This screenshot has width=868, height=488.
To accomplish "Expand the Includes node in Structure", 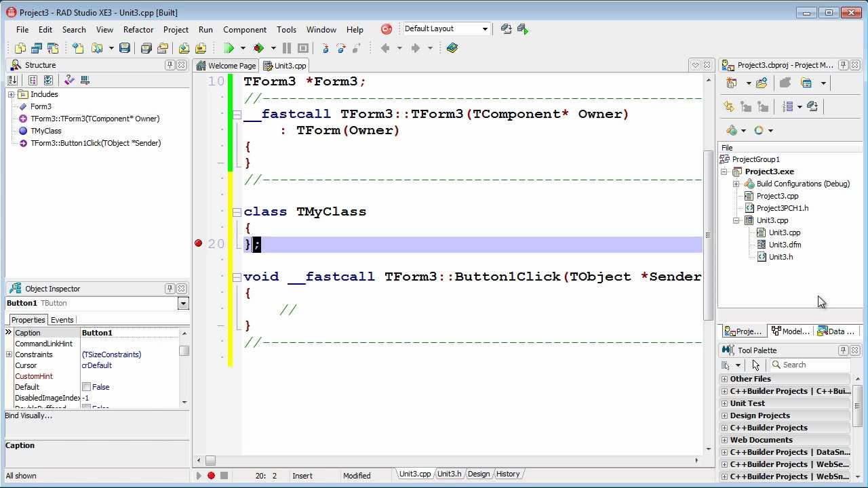I will click(11, 94).
